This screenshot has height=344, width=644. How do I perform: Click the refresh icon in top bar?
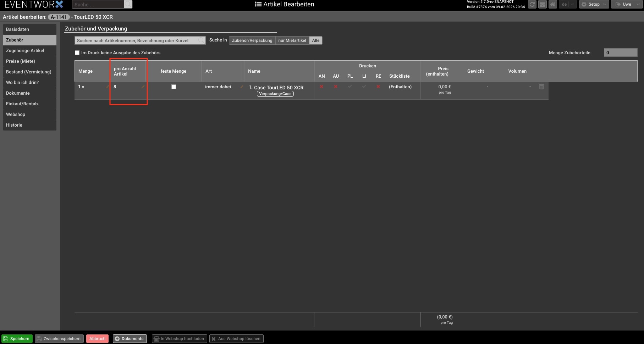coord(532,4)
